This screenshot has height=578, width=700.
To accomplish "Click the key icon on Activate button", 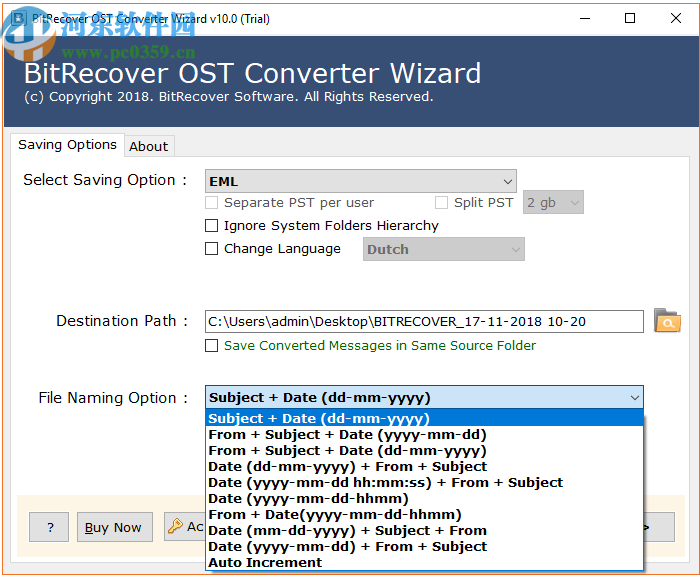I will (x=175, y=526).
